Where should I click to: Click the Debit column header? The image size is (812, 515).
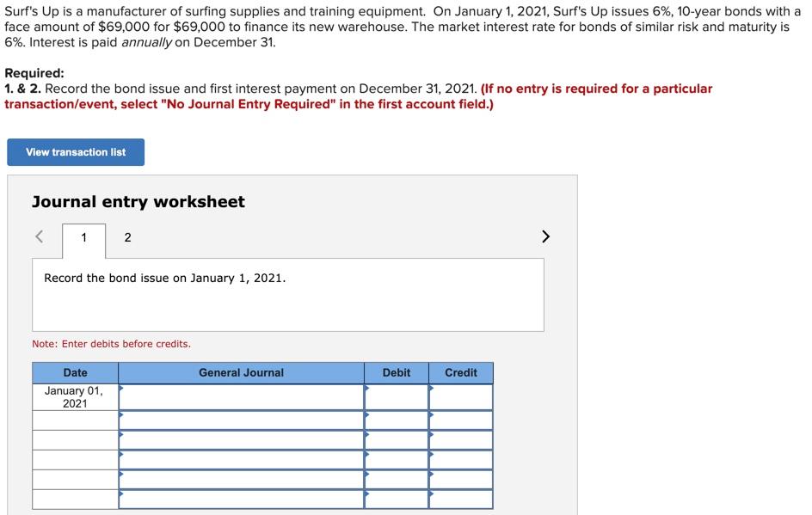(x=397, y=372)
